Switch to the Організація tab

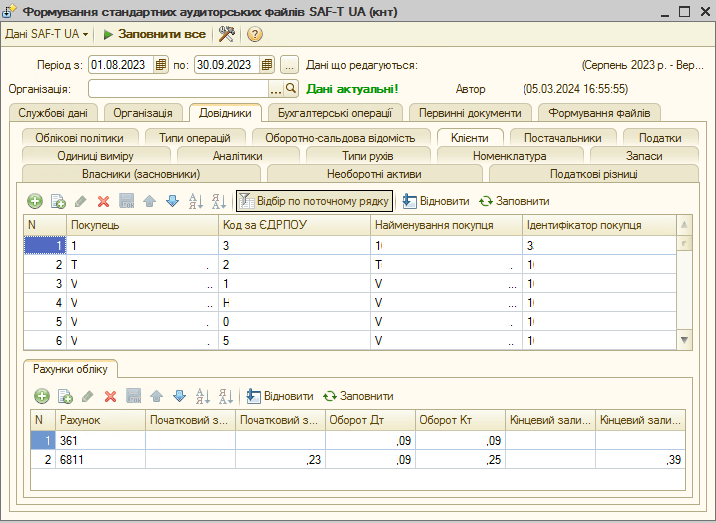pyautogui.click(x=143, y=113)
